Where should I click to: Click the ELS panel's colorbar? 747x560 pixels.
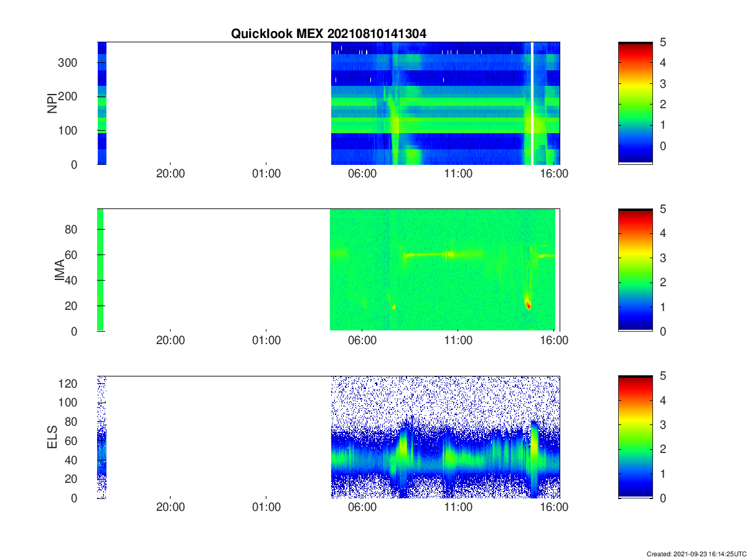coord(635,437)
